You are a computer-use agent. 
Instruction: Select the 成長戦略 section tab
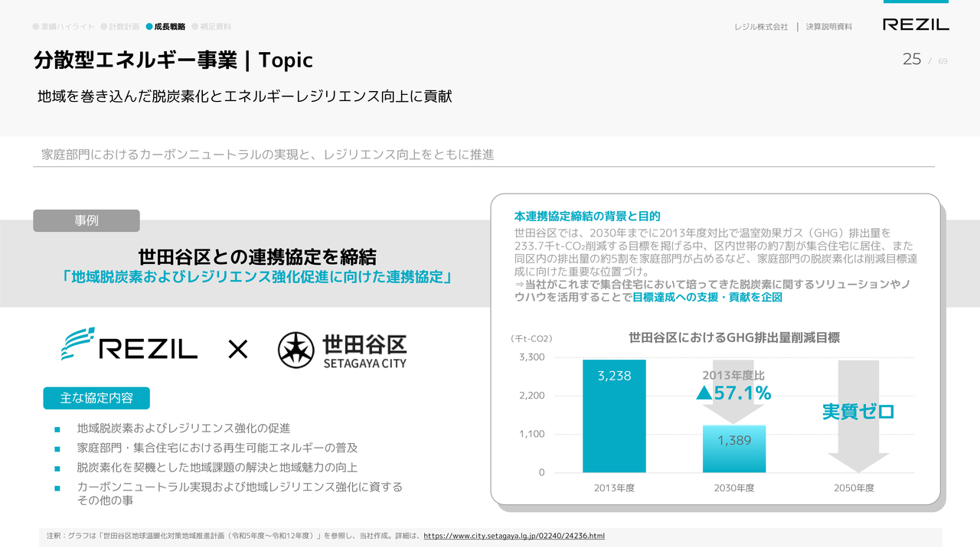165,26
